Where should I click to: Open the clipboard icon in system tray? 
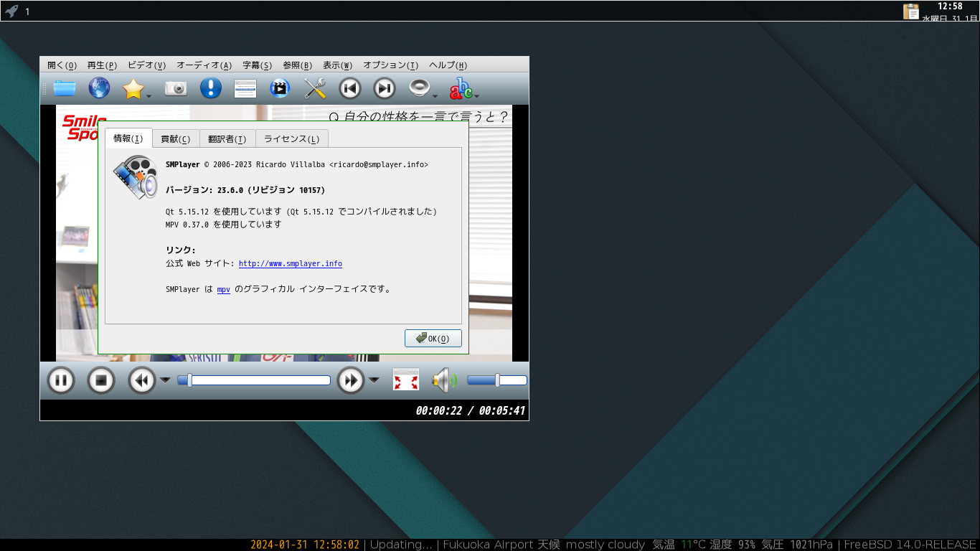coord(911,11)
